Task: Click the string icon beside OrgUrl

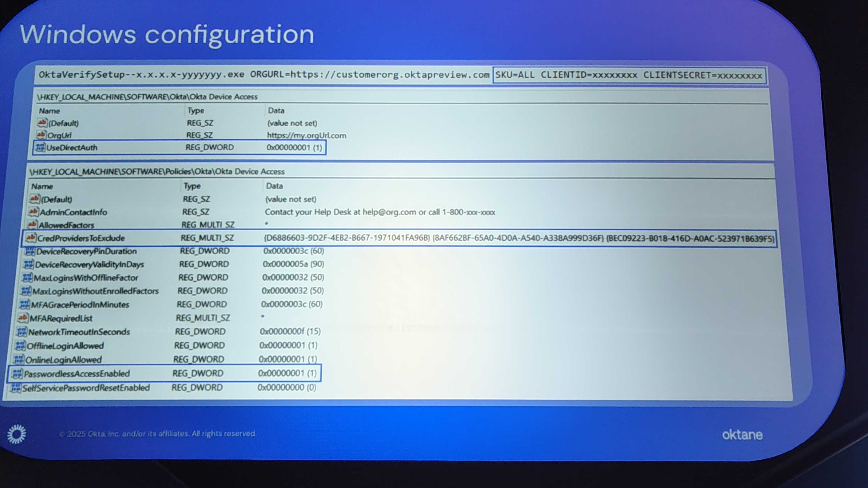Action: click(x=41, y=135)
